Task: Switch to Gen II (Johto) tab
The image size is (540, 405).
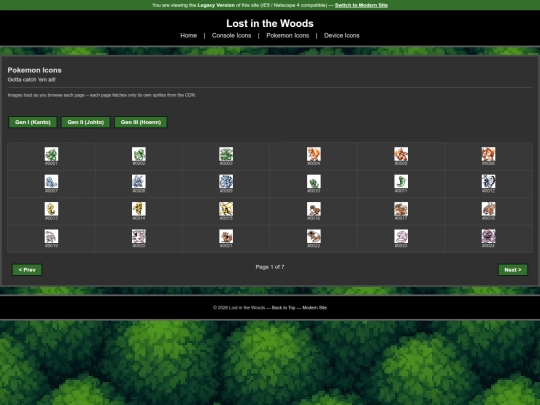Action: click(86, 122)
